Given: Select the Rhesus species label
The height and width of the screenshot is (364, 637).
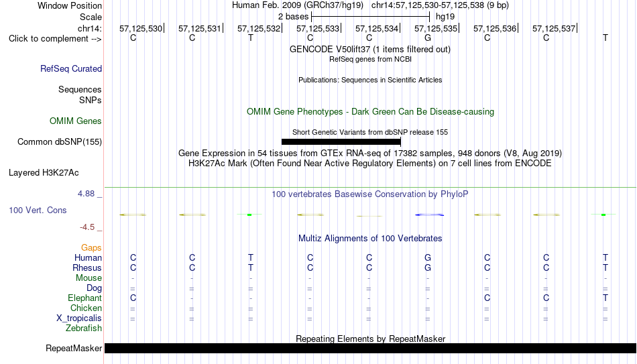Looking at the screenshot, I should pos(87,268).
